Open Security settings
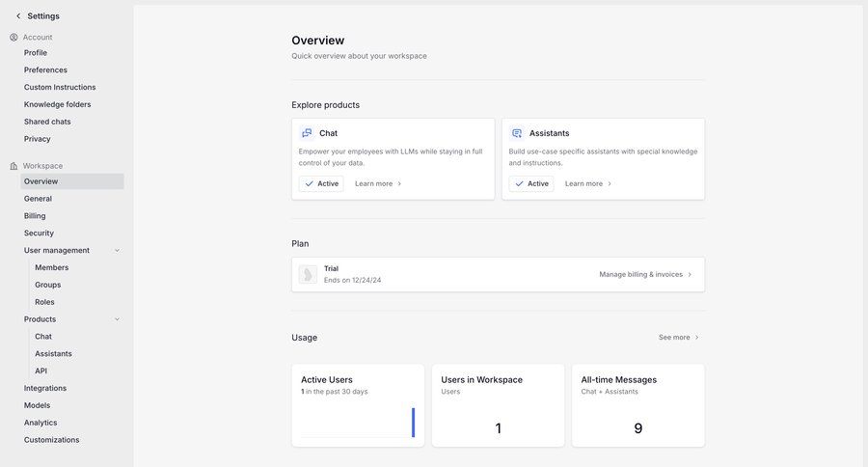The width and height of the screenshot is (868, 467). (39, 233)
